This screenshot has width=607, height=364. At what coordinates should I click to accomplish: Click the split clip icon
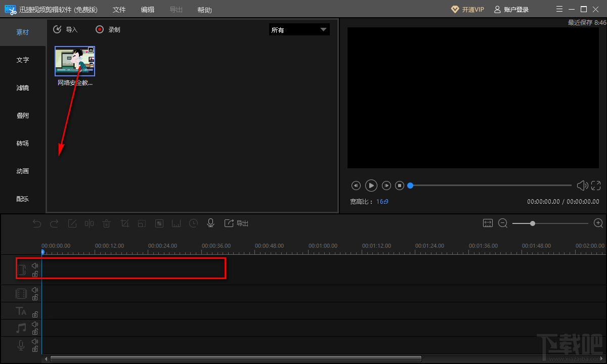point(90,223)
